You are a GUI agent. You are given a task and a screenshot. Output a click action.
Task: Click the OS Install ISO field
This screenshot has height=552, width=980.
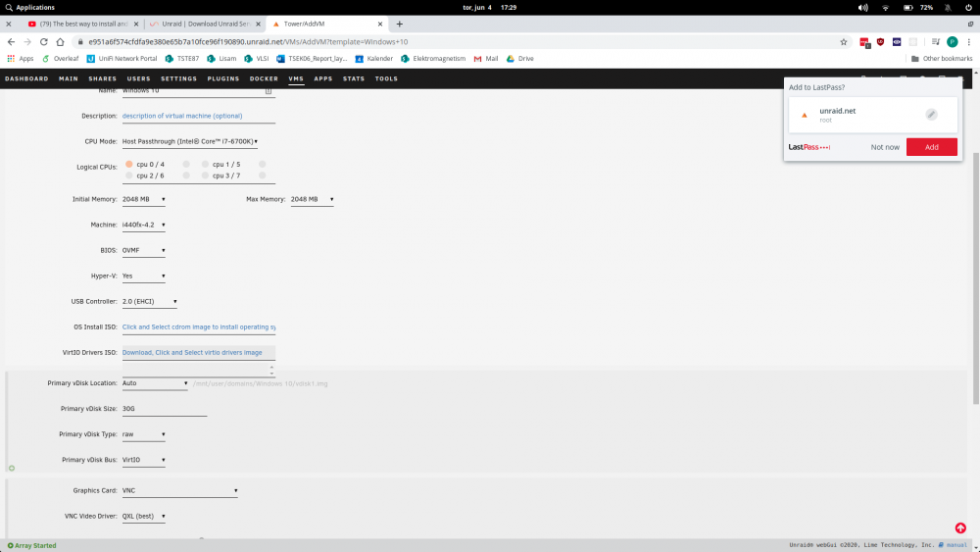tap(199, 326)
